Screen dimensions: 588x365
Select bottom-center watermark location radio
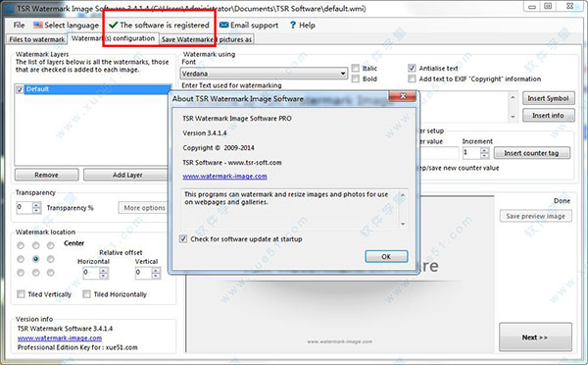coord(35,273)
